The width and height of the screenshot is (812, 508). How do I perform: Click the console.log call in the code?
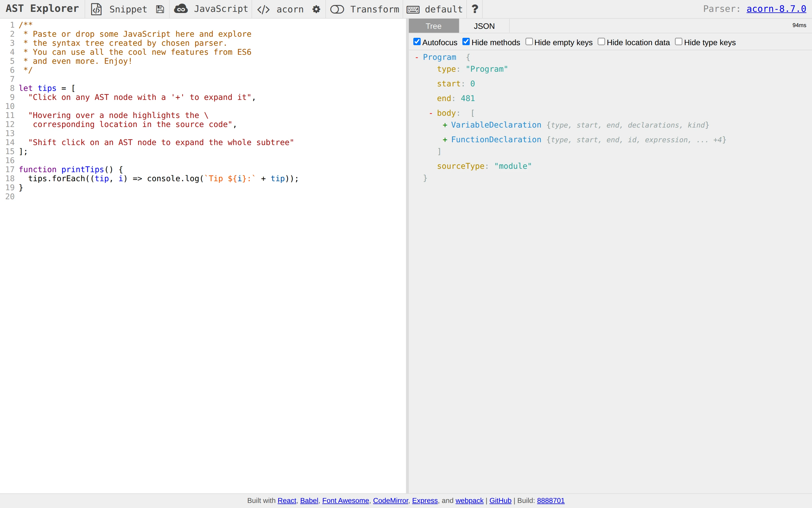(173, 179)
